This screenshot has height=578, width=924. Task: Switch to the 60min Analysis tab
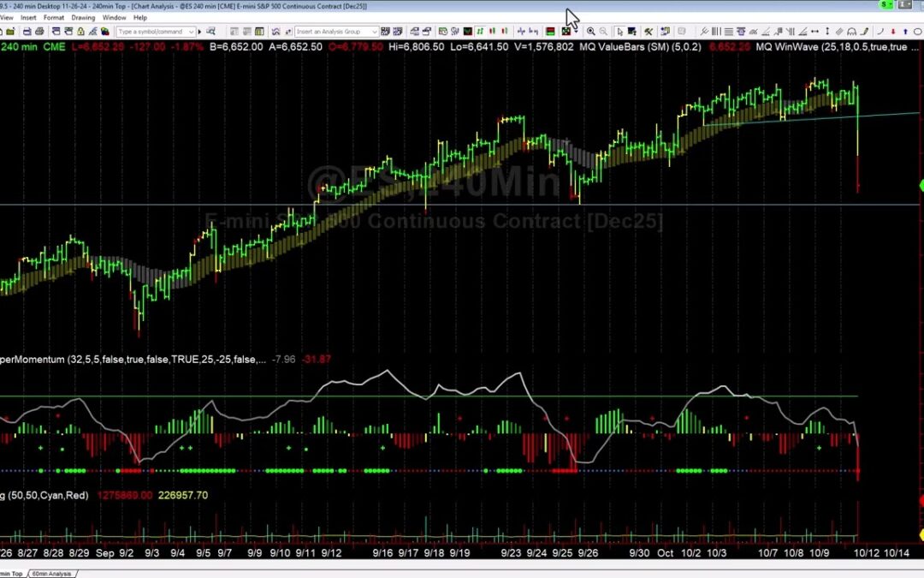click(x=53, y=574)
